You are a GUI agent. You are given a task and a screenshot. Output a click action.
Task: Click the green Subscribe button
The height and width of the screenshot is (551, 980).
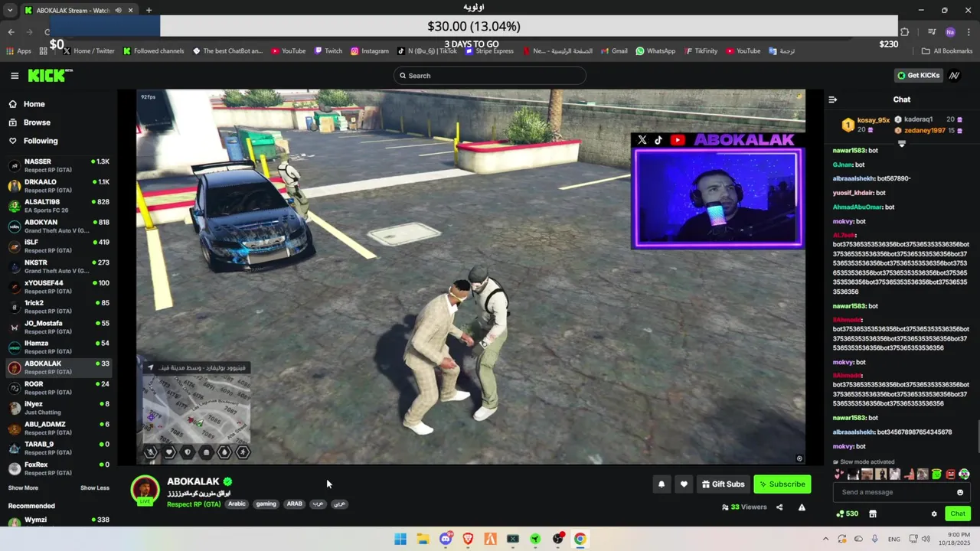click(x=782, y=484)
